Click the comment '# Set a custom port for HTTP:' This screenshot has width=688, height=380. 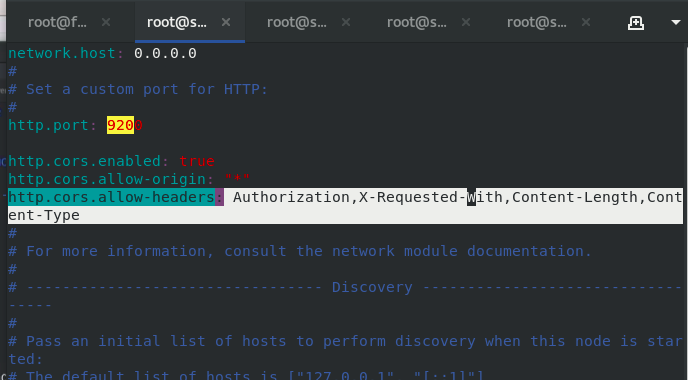(x=138, y=89)
